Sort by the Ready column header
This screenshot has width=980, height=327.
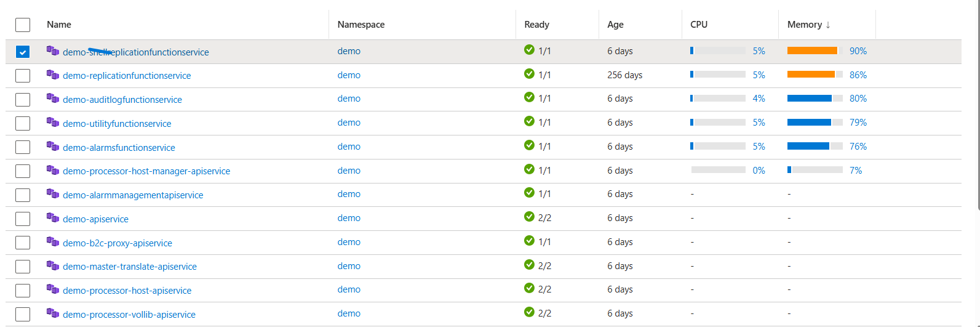click(x=537, y=25)
